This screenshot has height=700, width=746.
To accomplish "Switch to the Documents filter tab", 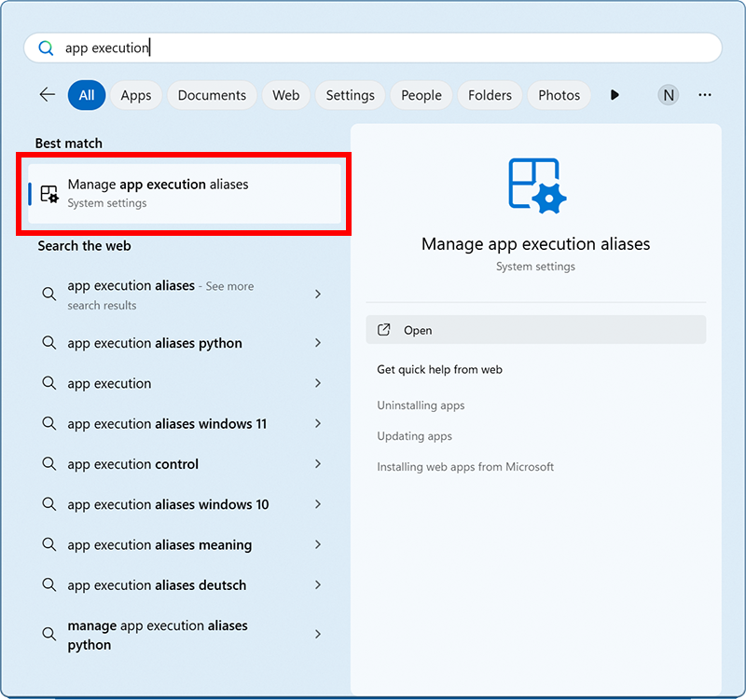I will (212, 95).
